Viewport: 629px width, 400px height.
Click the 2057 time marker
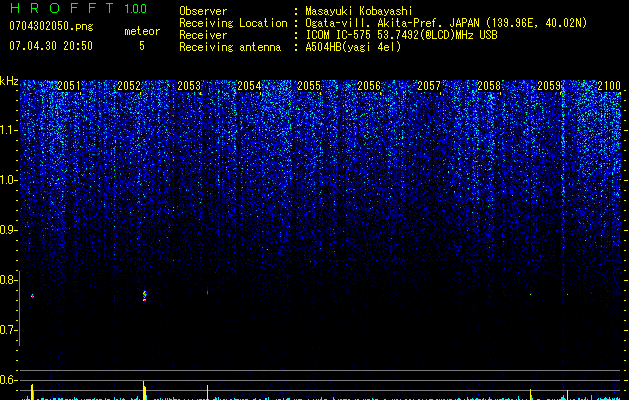point(429,86)
